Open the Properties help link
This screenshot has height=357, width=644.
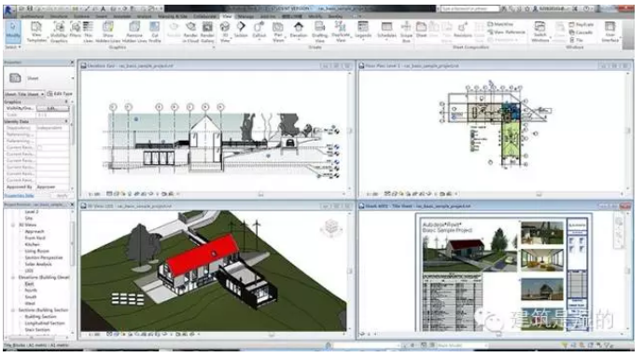click(x=19, y=196)
